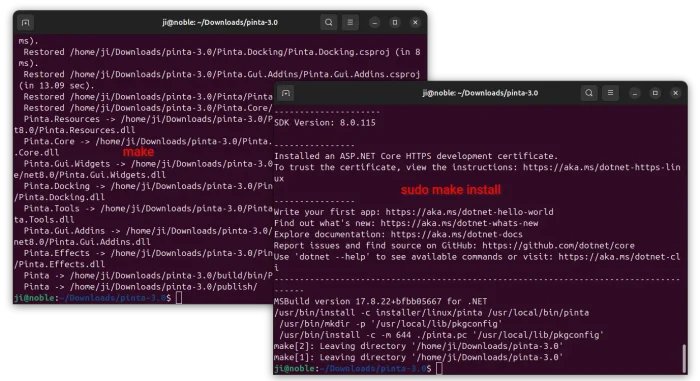
Task: Click the 'Pinta.Core ->' line in back terminal
Action: 148,142
